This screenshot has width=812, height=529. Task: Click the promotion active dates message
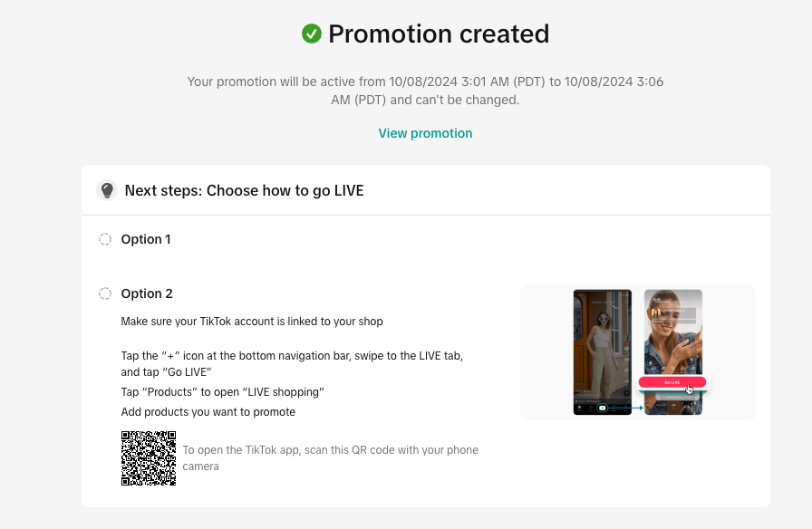tap(425, 91)
